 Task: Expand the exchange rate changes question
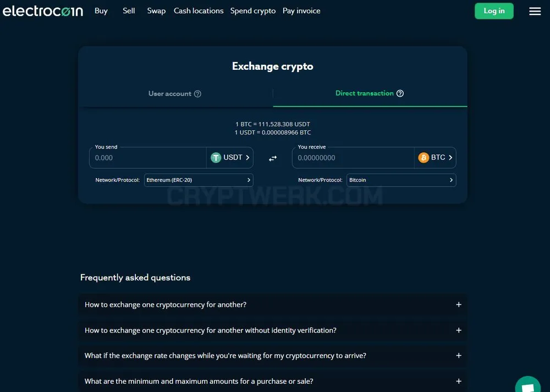click(273, 356)
